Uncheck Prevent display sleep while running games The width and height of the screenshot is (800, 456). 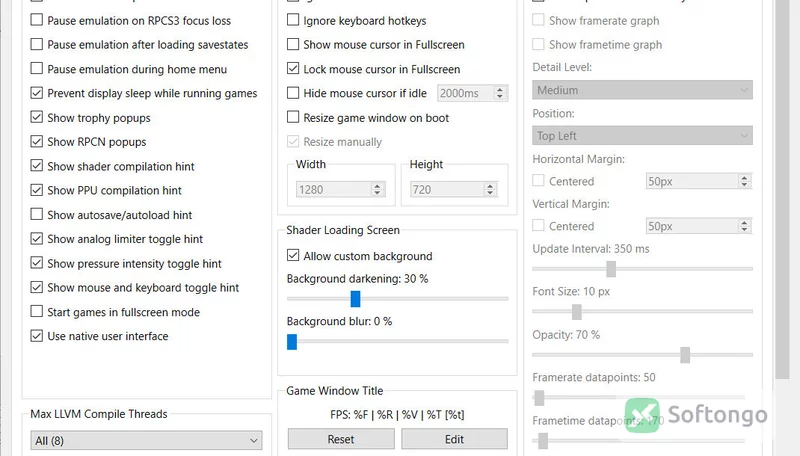(36, 93)
